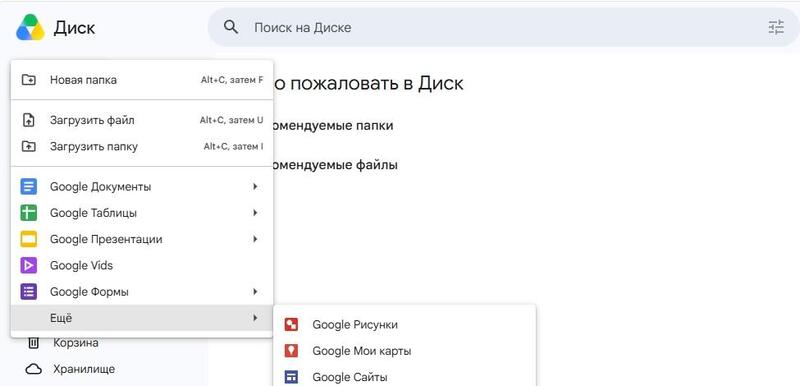Choose Google Рисунки from the submenu

pyautogui.click(x=405, y=324)
